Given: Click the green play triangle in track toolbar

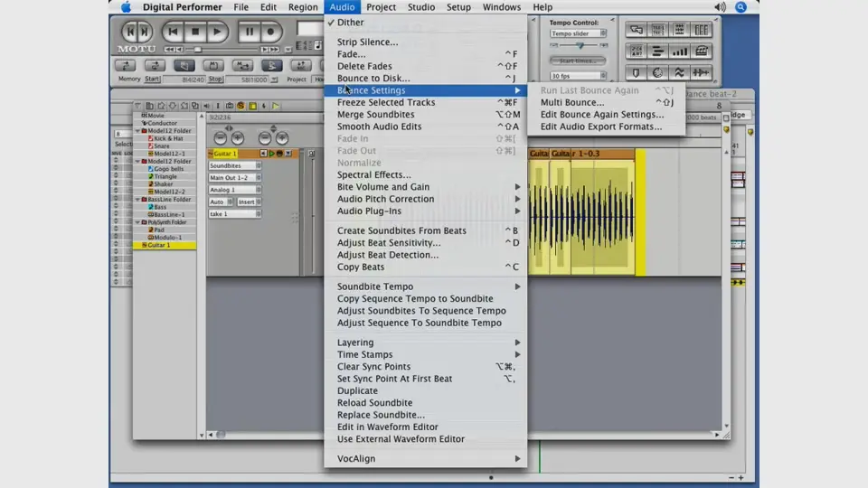Looking at the screenshot, I should pyautogui.click(x=275, y=106).
